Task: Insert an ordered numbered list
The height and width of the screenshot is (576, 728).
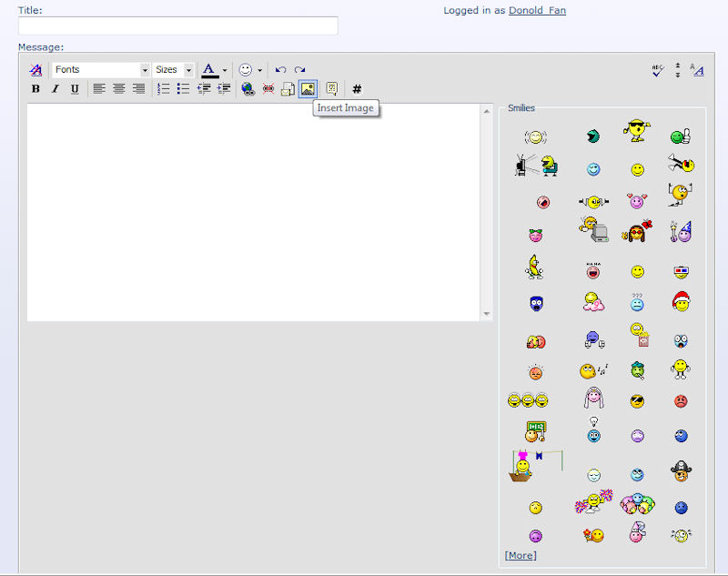Action: point(164,88)
